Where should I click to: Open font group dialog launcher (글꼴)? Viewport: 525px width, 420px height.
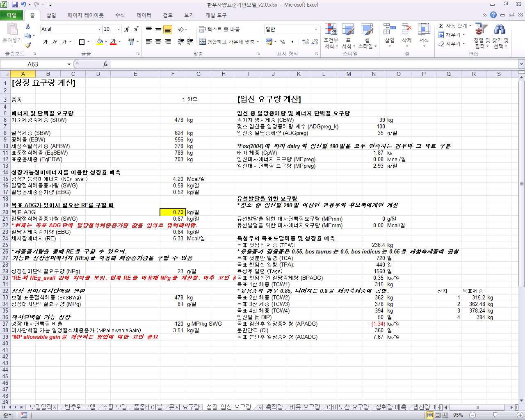[x=137, y=54]
